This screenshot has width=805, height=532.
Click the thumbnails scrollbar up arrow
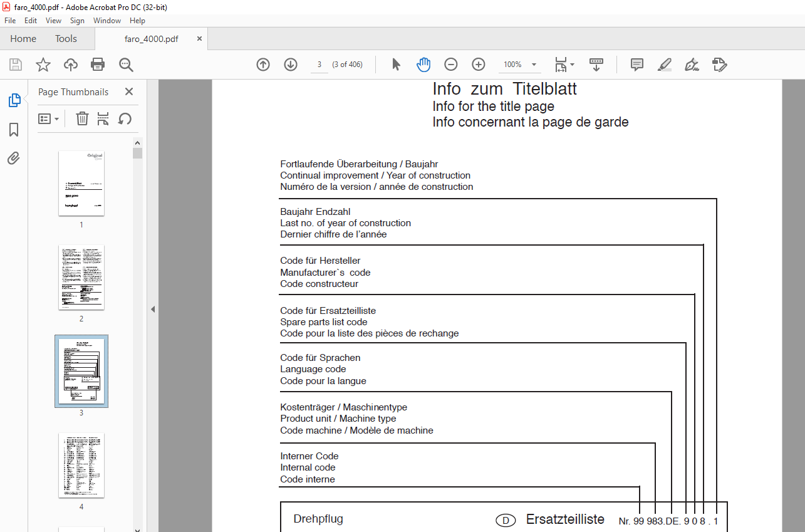tap(137, 142)
